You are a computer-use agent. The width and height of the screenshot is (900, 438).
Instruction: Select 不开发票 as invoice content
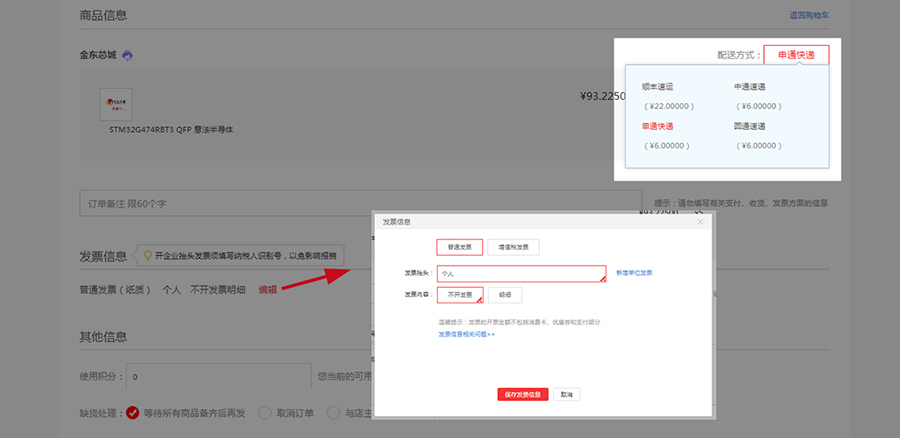coord(460,295)
